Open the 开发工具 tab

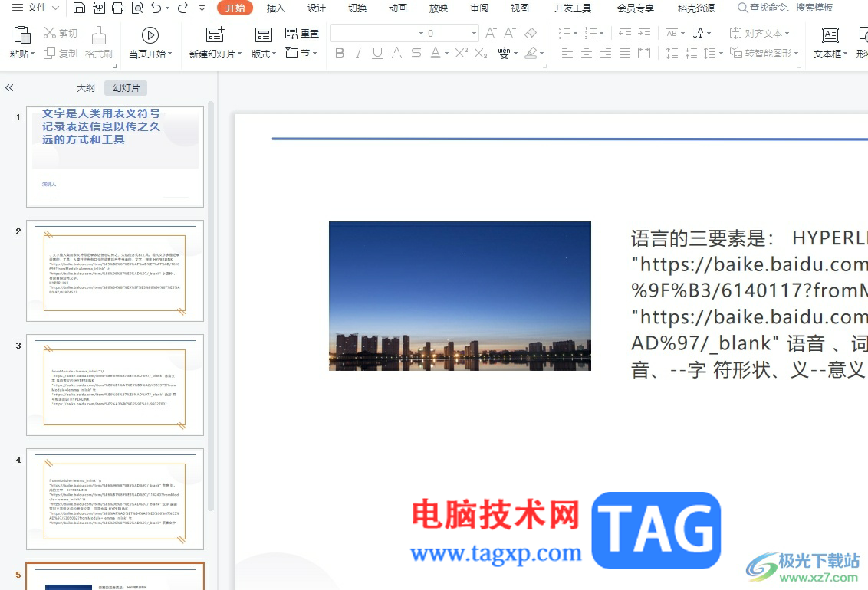coord(572,8)
